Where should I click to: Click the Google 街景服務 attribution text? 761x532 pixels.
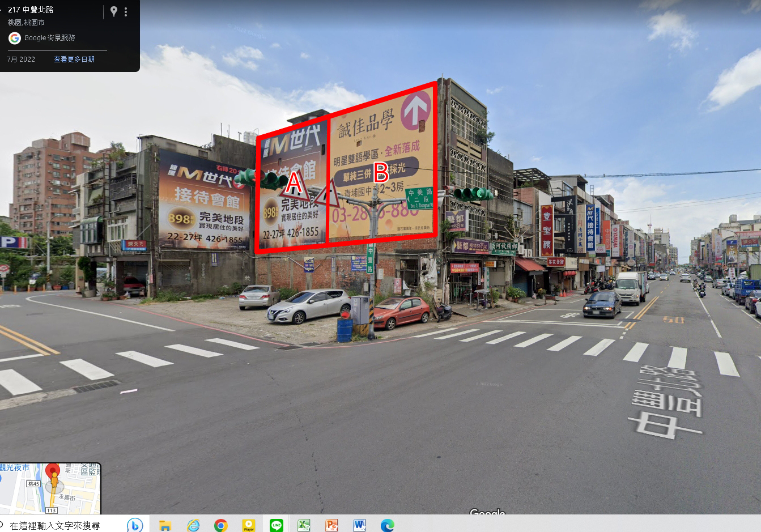(49, 38)
